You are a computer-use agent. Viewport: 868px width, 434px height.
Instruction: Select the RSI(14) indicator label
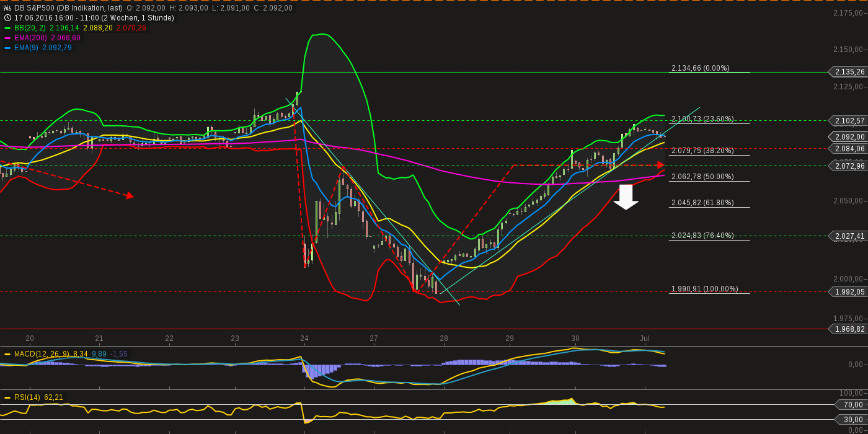(27, 397)
